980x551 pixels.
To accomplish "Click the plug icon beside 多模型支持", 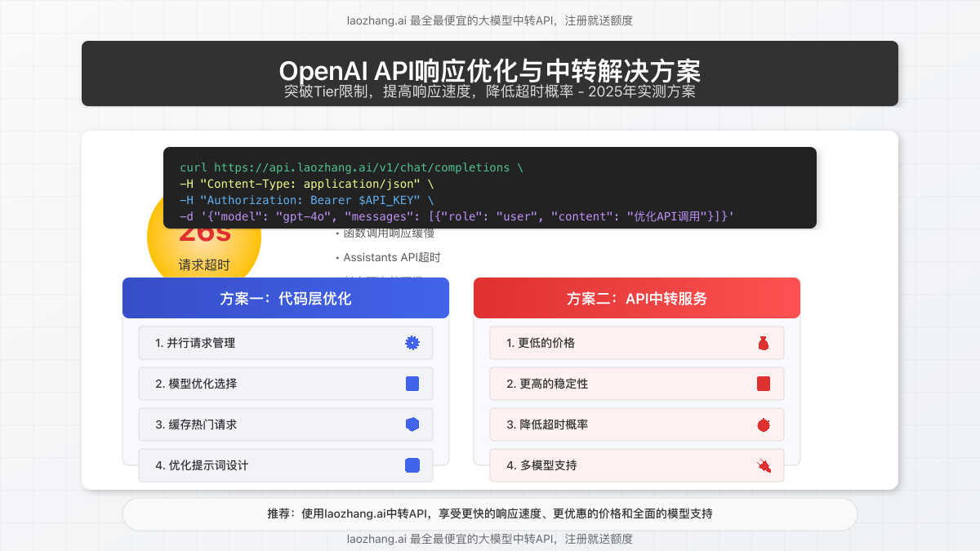I will (764, 465).
